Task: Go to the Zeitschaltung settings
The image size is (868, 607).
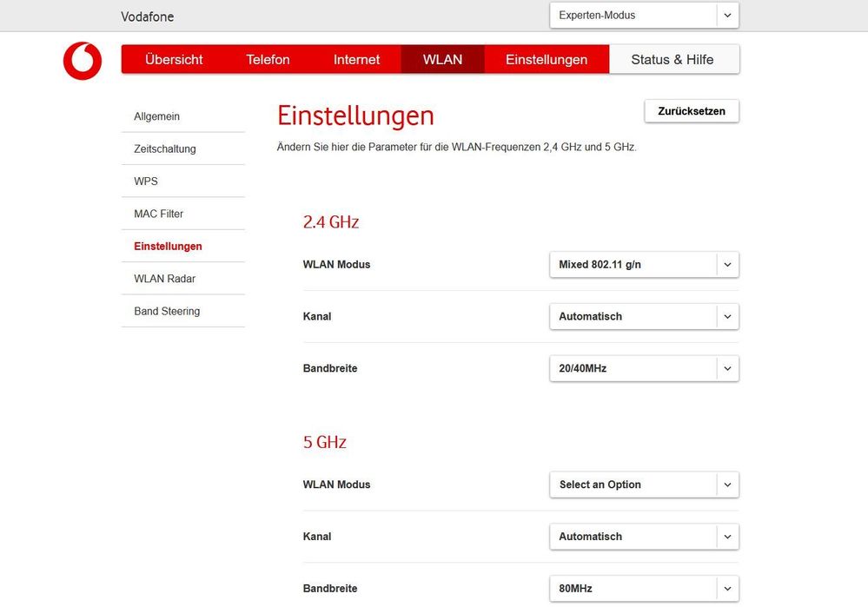Action: 164,148
